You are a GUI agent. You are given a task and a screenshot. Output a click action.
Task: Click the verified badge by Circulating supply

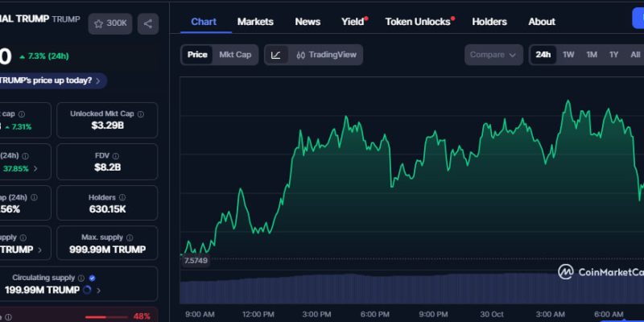pos(92,278)
